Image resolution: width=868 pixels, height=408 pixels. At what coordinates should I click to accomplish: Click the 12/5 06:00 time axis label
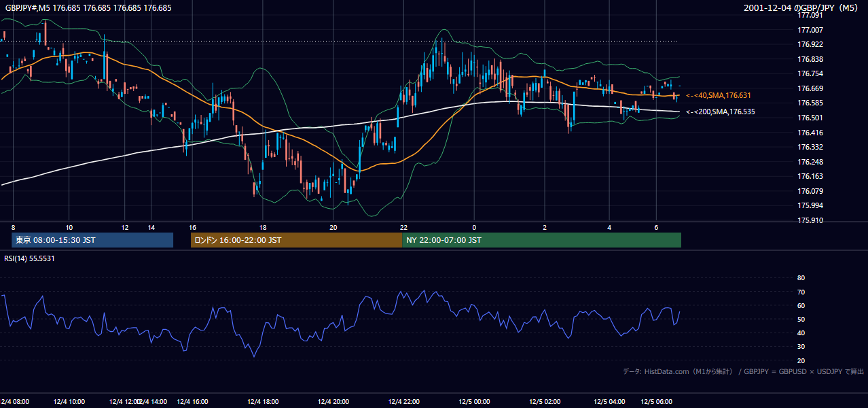[657, 402]
